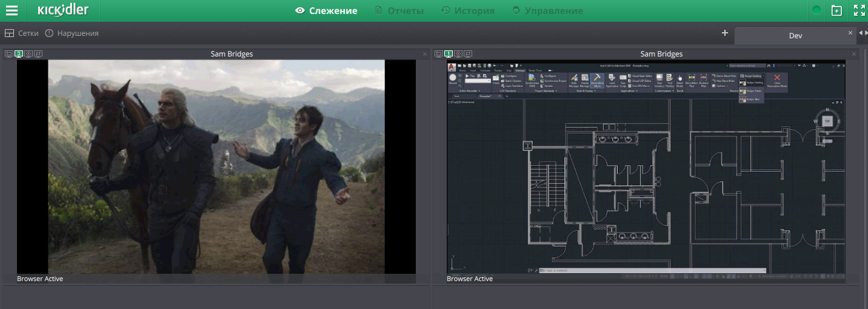Click the first monitor icon in left cell

click(8, 54)
